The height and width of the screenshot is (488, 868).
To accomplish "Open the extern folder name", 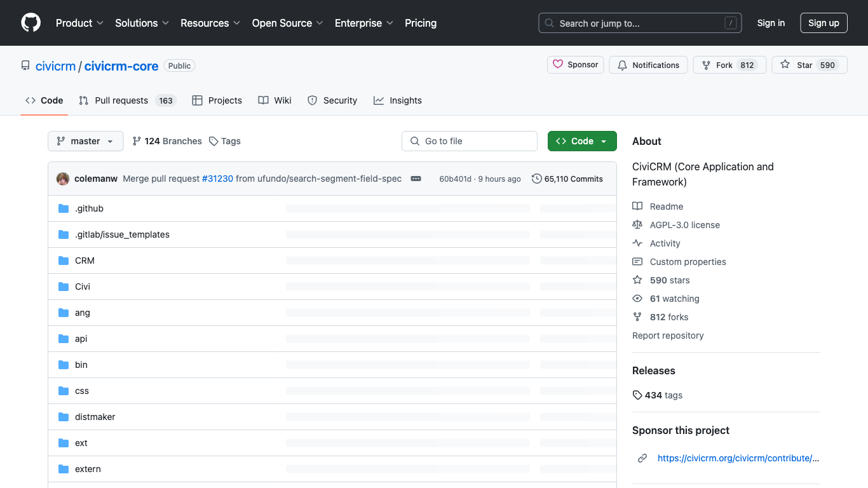I will coord(88,469).
